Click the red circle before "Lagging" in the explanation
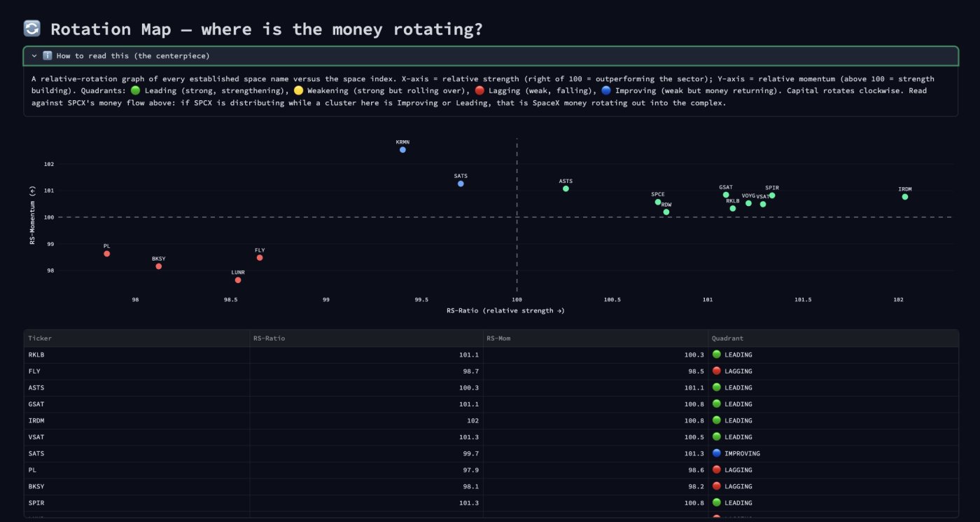This screenshot has width=980, height=522. click(x=479, y=91)
